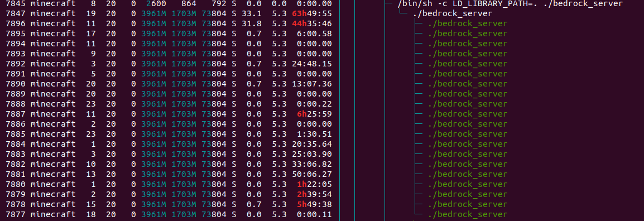Image resolution: width=644 pixels, height=221 pixels.
Task: Select PID 7883 in the process list
Action: pyautogui.click(x=16, y=154)
